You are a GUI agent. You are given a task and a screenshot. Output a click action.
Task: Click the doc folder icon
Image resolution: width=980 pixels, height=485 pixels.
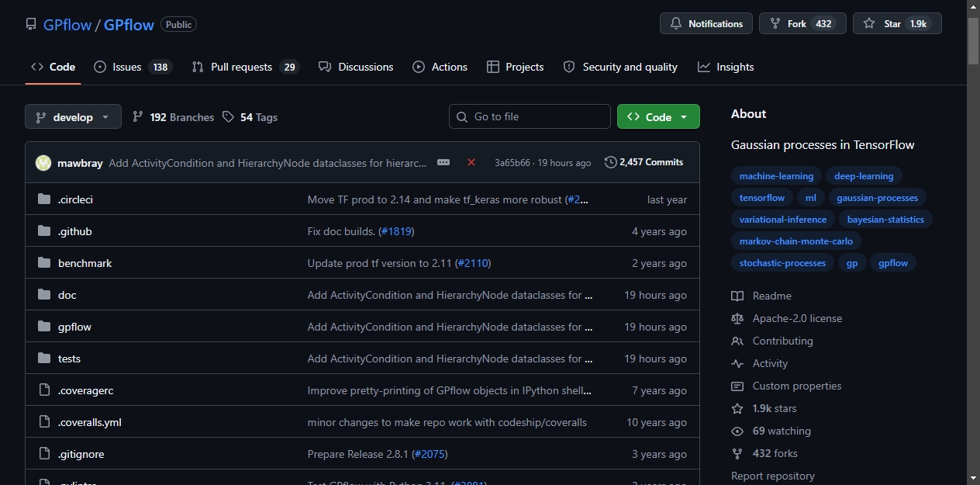click(44, 295)
